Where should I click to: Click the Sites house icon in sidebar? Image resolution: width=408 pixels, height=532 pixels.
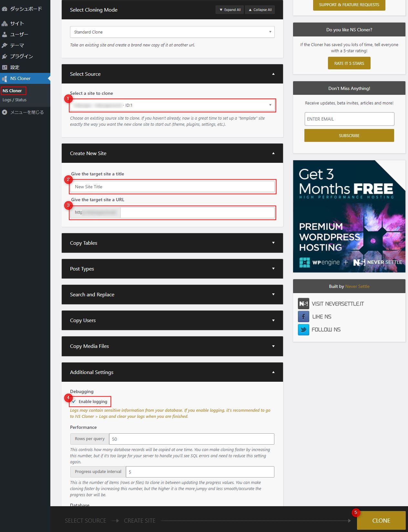(x=5, y=24)
